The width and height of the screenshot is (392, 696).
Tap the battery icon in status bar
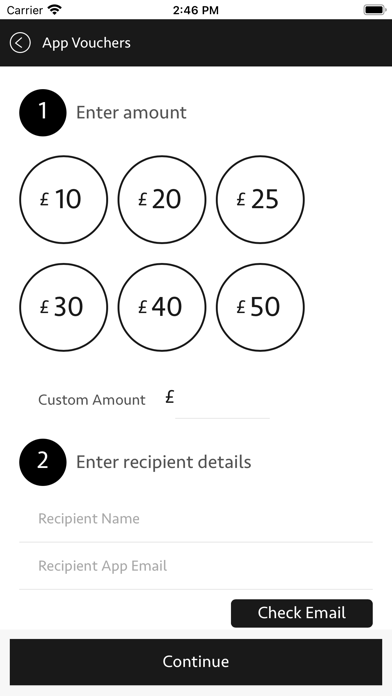(375, 10)
